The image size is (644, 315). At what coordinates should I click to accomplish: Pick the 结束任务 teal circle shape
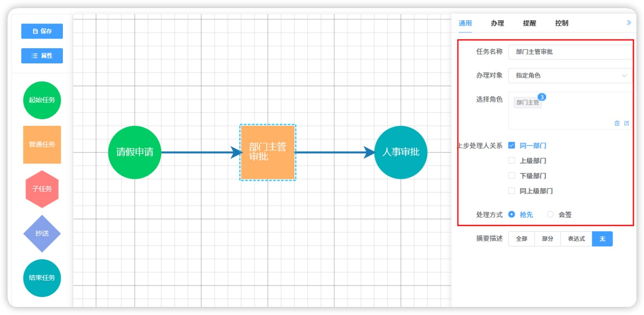click(x=42, y=278)
